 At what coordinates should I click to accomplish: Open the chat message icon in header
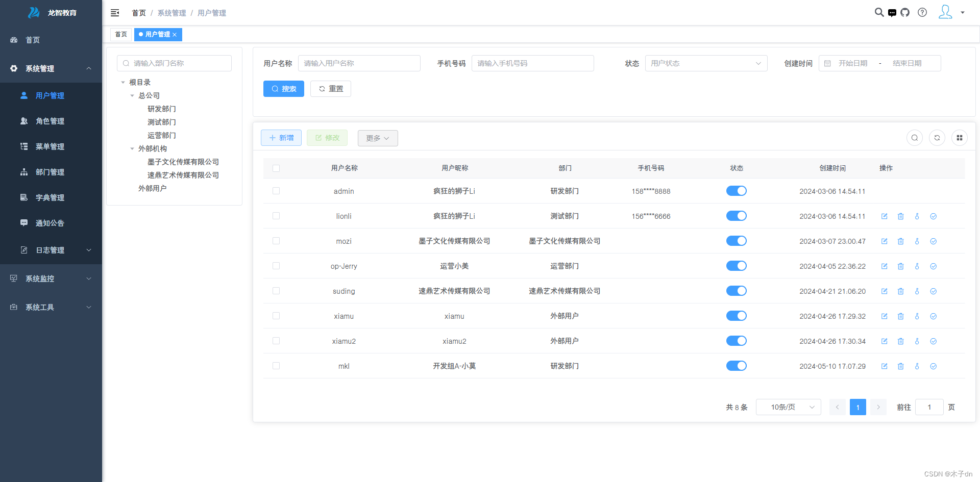(892, 13)
